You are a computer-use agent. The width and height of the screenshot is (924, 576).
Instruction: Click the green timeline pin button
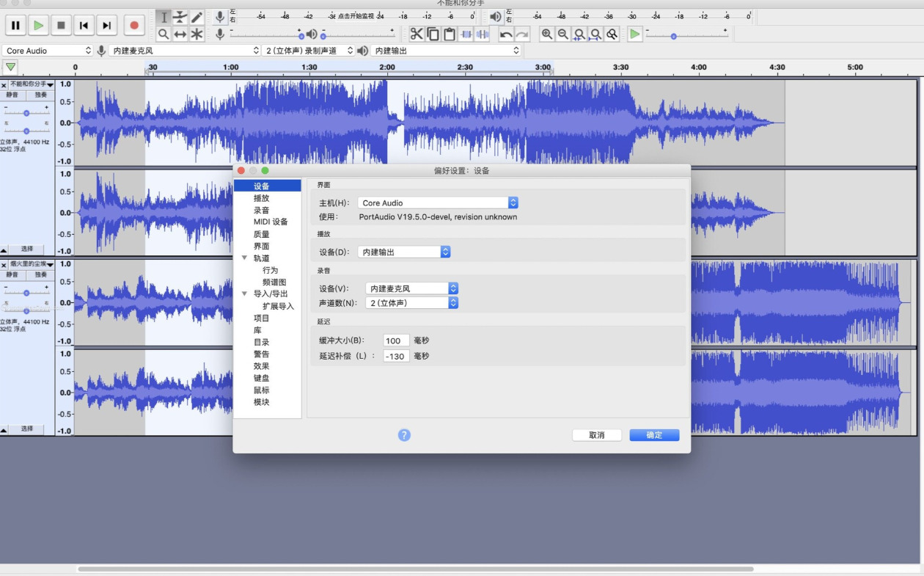point(10,68)
